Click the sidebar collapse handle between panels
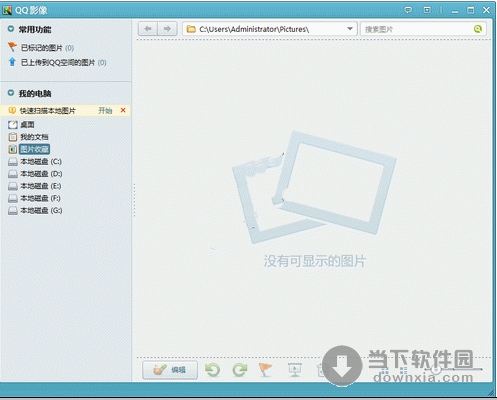This screenshot has width=497, height=400. pos(134,200)
